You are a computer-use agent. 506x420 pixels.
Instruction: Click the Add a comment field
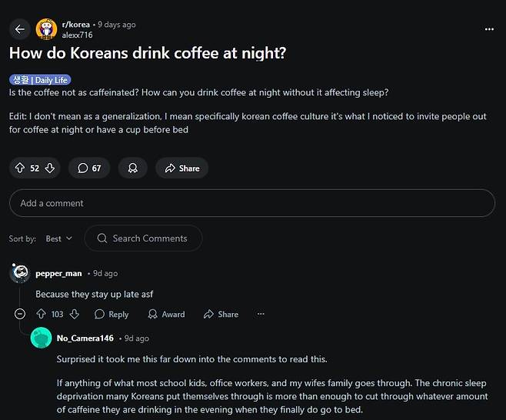click(251, 203)
